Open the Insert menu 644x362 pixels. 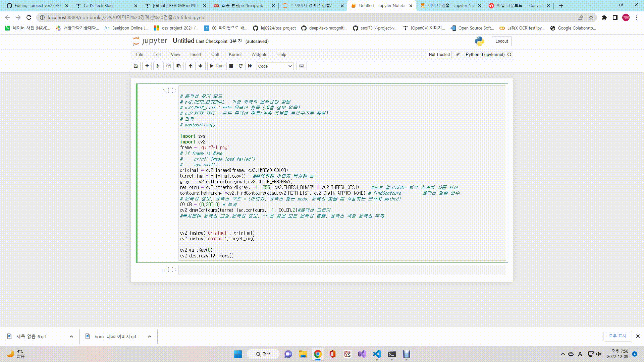pyautogui.click(x=196, y=54)
